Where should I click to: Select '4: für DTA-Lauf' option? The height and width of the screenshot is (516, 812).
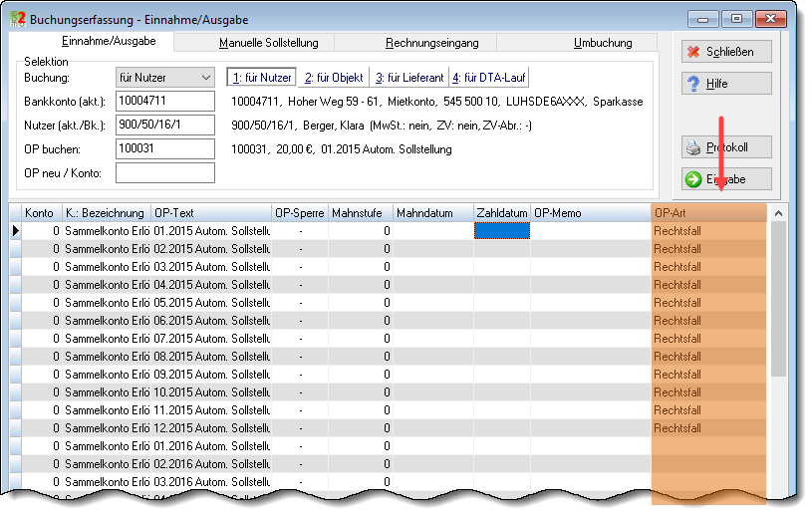coord(489,78)
